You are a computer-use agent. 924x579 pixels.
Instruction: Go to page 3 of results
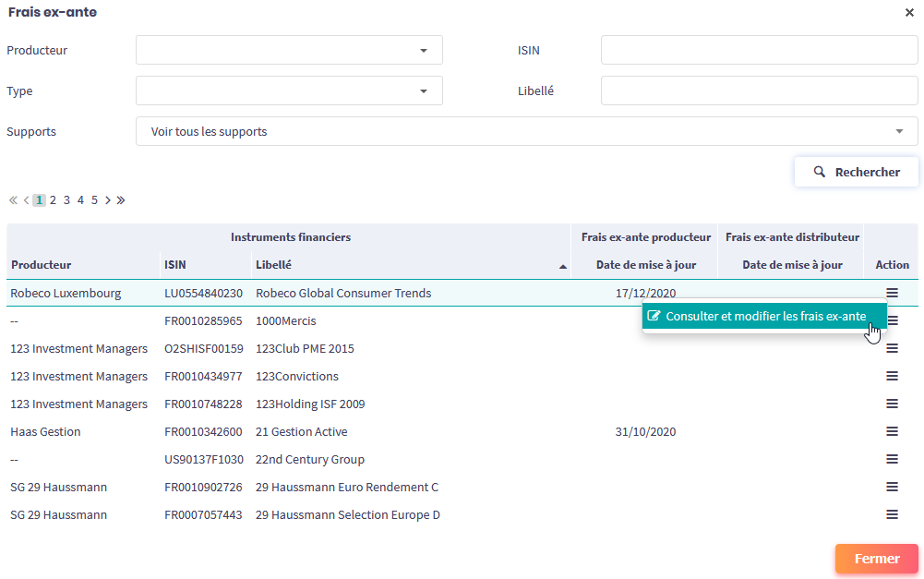pos(66,200)
